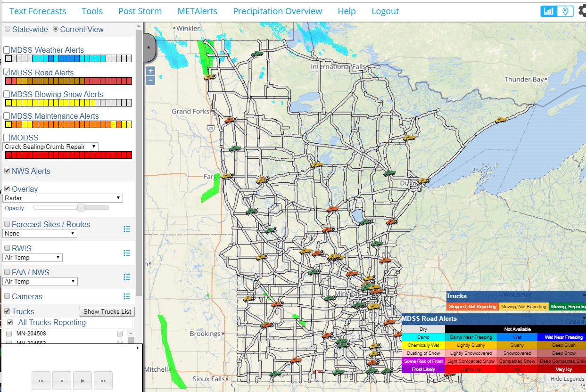Image resolution: width=586 pixels, height=392 pixels.
Task: Collapse the MDSS Road Alerts legend arrow
Action: (x=584, y=318)
